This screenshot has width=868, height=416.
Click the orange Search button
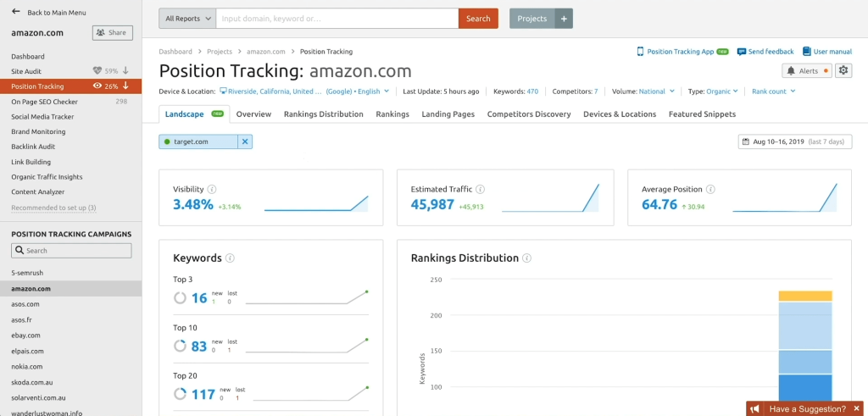[x=478, y=19]
